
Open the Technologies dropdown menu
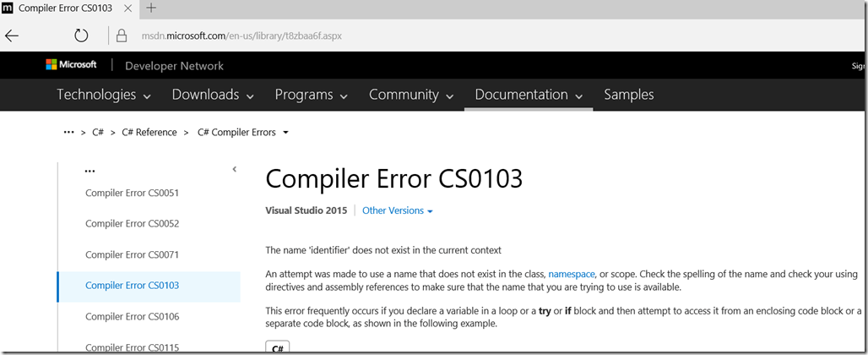click(x=104, y=95)
